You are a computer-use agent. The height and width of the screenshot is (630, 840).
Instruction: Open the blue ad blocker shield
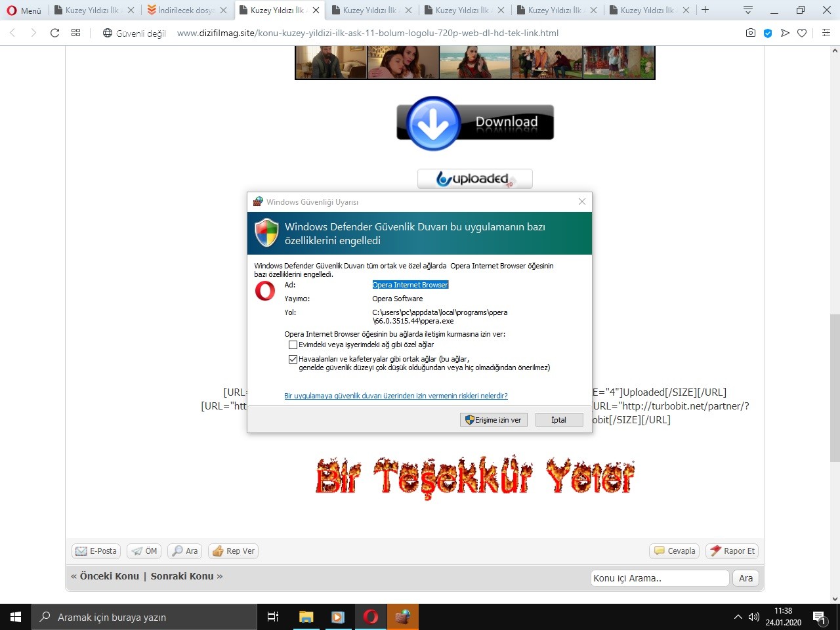[x=768, y=33]
